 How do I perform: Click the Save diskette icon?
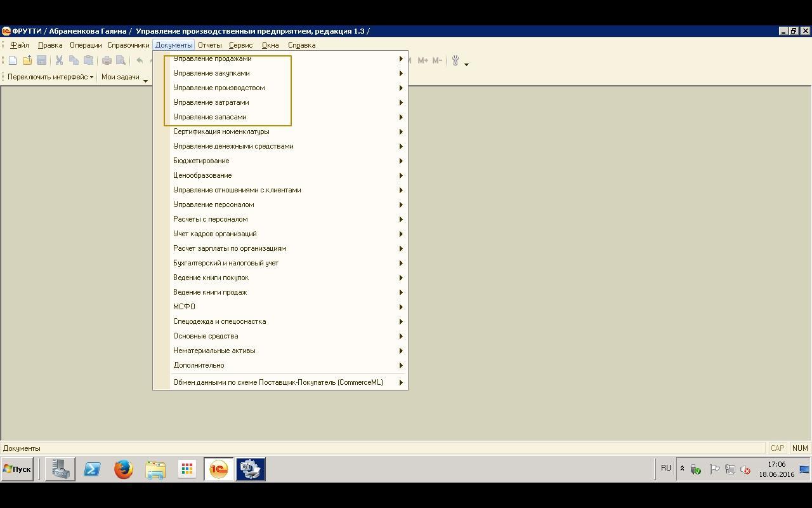coord(42,60)
